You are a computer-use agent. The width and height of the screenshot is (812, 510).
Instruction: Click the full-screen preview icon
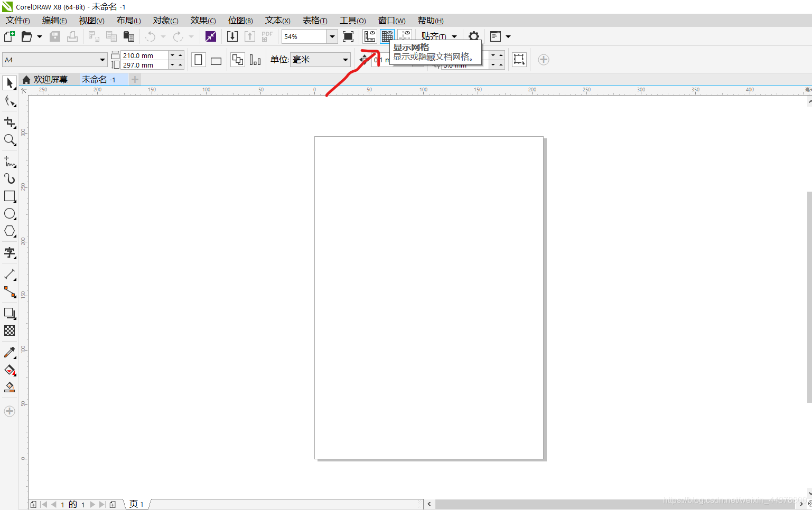click(x=348, y=36)
